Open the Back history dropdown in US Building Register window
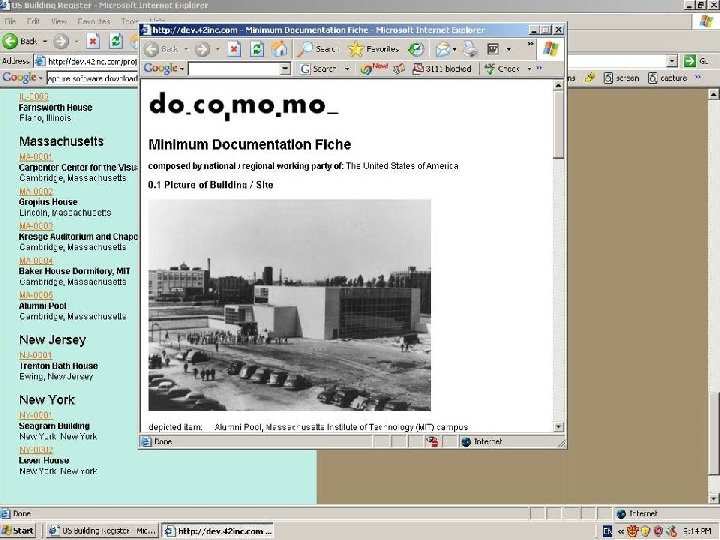Screen dimensions: 720x540 point(44,42)
